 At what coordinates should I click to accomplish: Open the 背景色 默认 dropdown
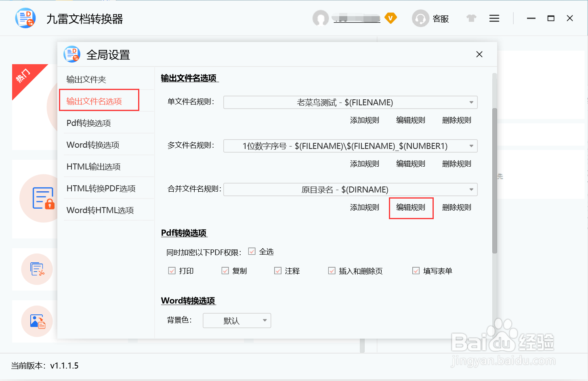point(237,321)
